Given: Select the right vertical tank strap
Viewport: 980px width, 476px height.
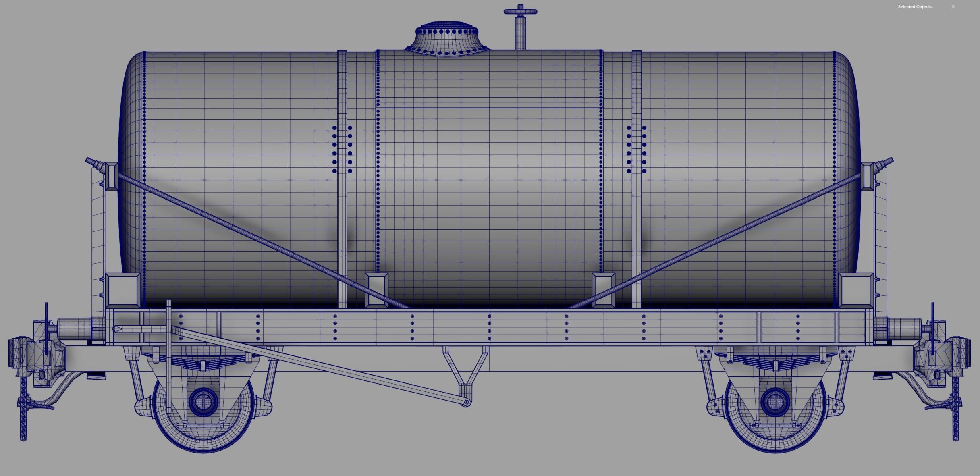Looking at the screenshot, I should click(x=637, y=179).
